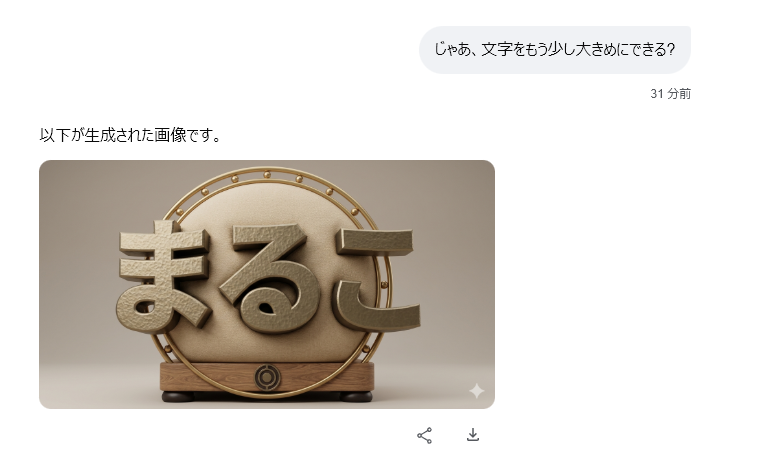The image size is (759, 475).
Task: Click the share icon below the image
Action: (425, 435)
